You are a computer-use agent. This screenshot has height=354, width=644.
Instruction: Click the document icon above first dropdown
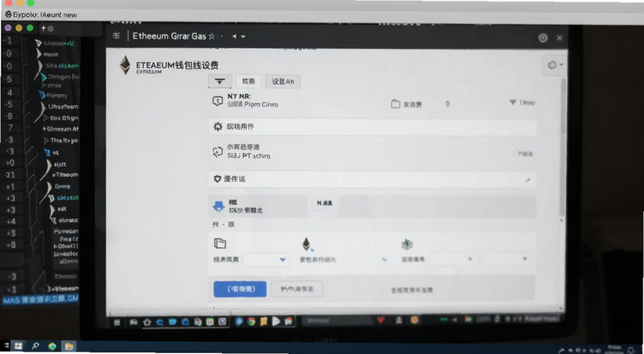click(x=220, y=244)
